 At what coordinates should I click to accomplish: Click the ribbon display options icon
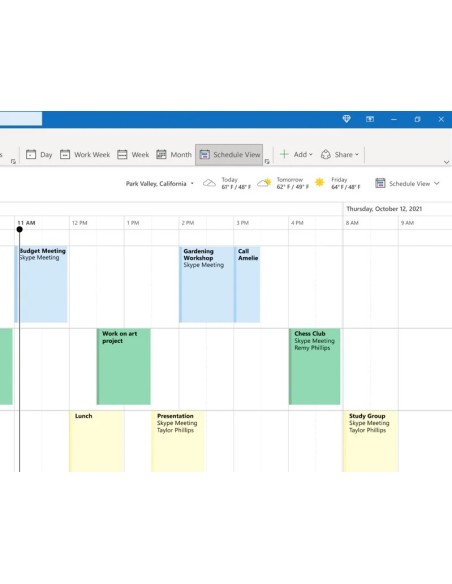(370, 119)
